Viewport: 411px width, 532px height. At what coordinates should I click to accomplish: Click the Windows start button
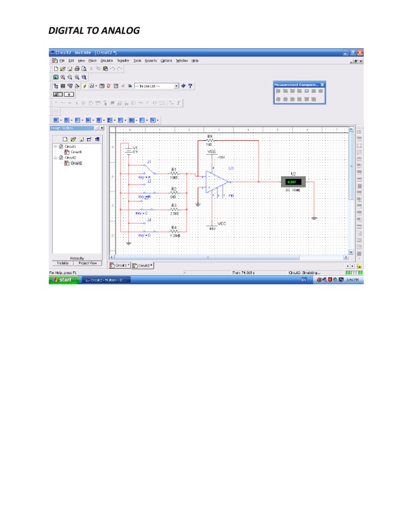(64, 280)
